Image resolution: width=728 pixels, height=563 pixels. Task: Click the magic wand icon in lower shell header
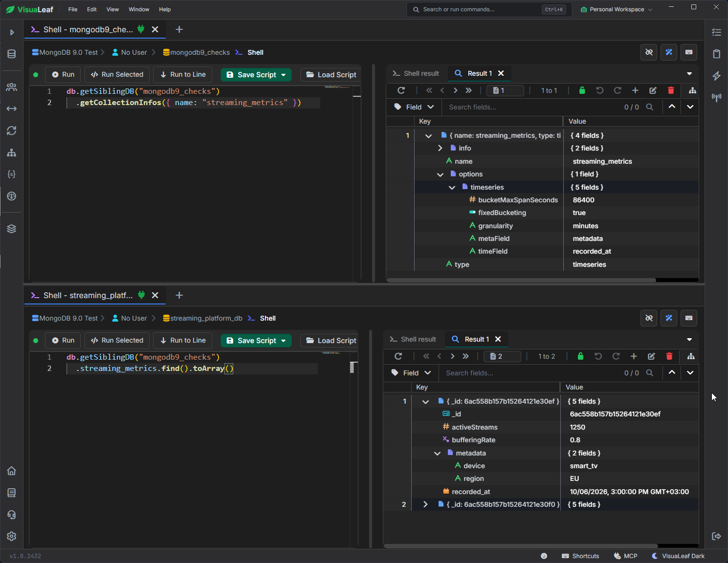(x=669, y=318)
